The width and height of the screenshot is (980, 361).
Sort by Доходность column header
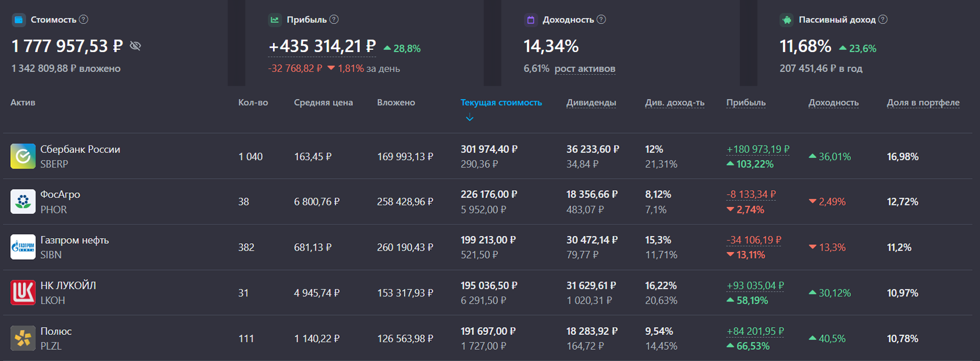(x=833, y=102)
